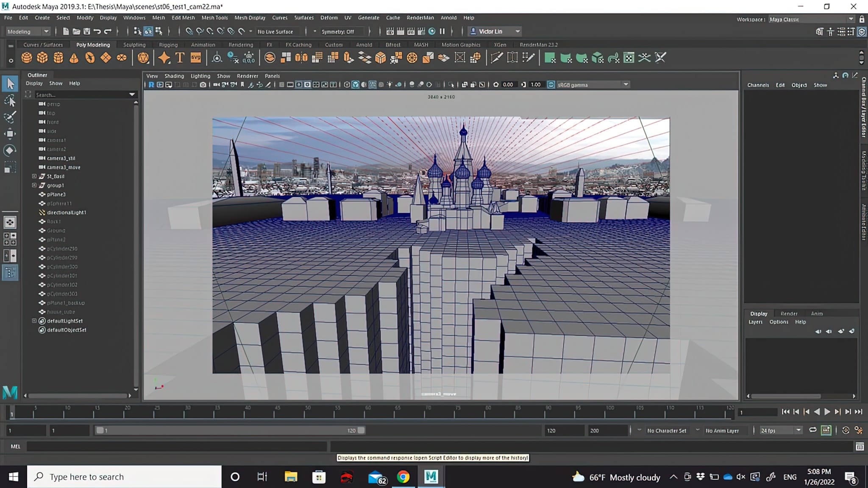Expand the St_Basil node in the Outliner
This screenshot has width=868, height=488.
coord(34,176)
